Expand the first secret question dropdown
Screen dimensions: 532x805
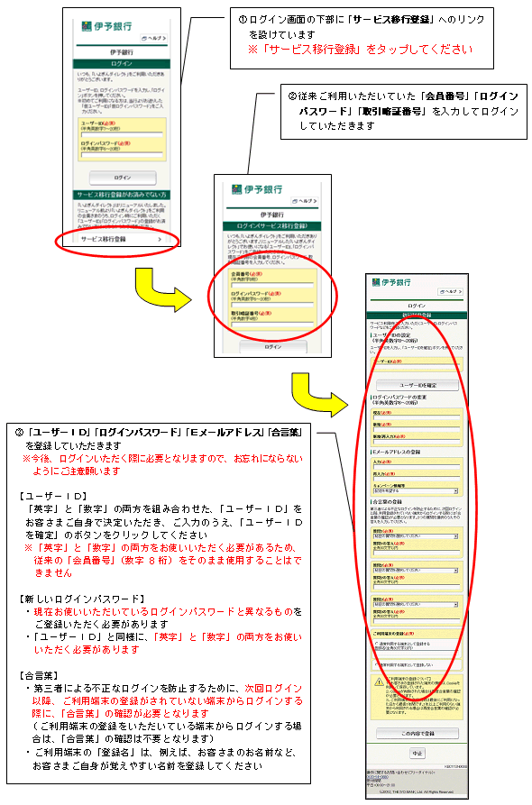pyautogui.click(x=416, y=536)
